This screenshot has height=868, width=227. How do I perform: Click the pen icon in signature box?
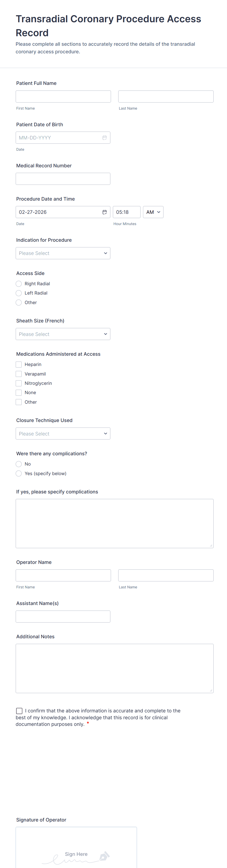(x=104, y=856)
